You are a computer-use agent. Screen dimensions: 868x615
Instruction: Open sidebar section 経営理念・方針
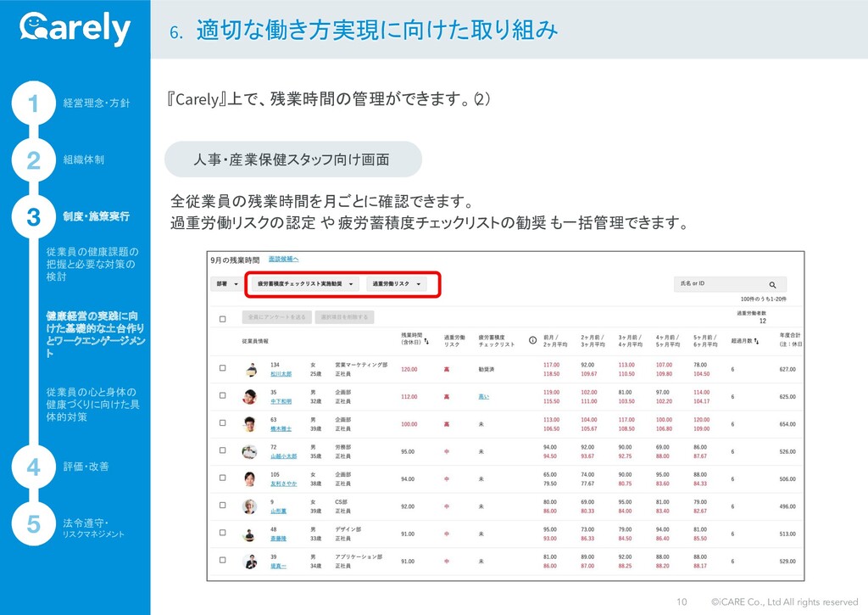tap(97, 103)
